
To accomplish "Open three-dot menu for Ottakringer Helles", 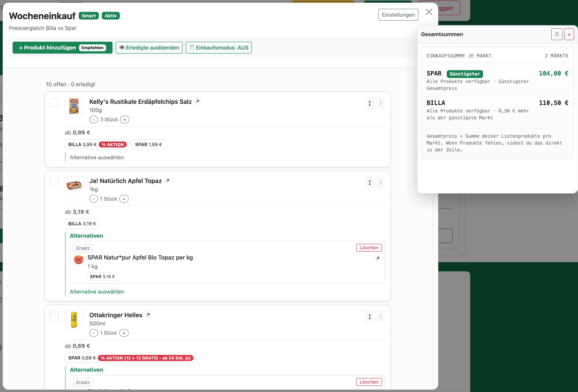I will click(x=380, y=316).
